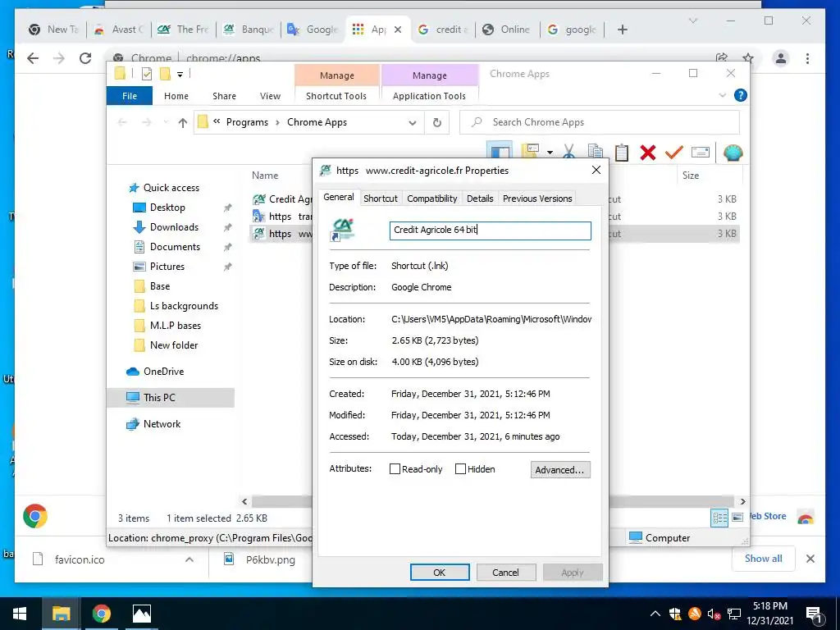840x630 pixels.
Task: Click the teal shell icon in Explorer toolbar
Action: [x=733, y=153]
